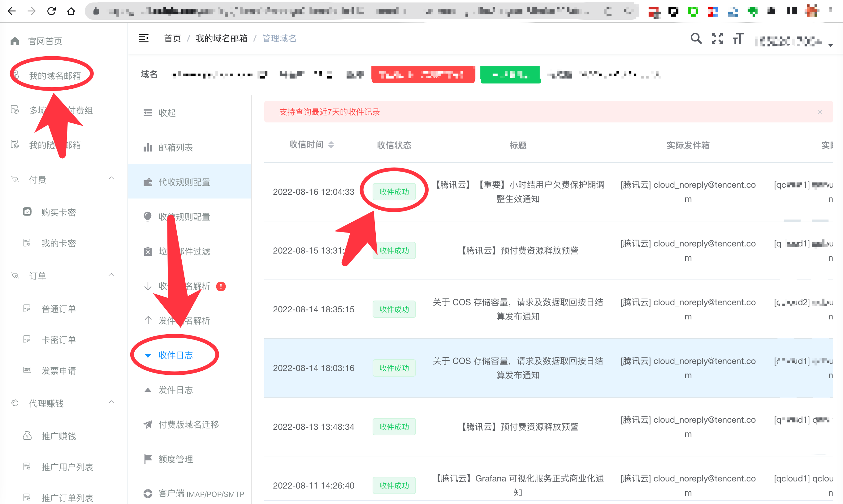Image resolution: width=843 pixels, height=504 pixels.
Task: Click the 额度管理 flag icon
Action: 148,459
